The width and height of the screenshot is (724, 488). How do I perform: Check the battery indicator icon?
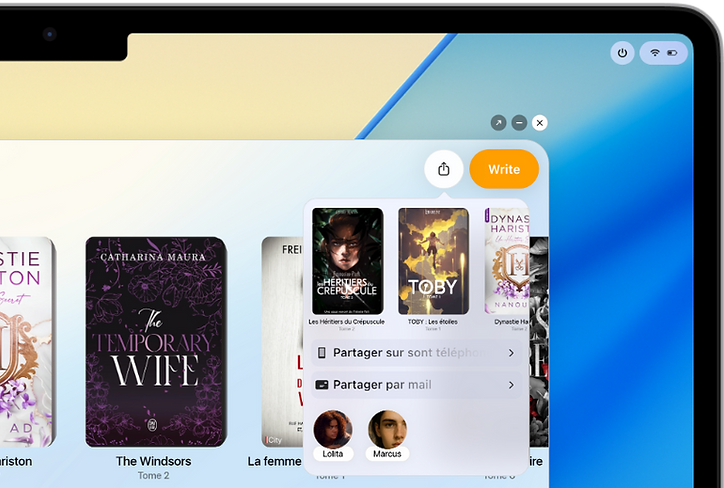[x=672, y=53]
